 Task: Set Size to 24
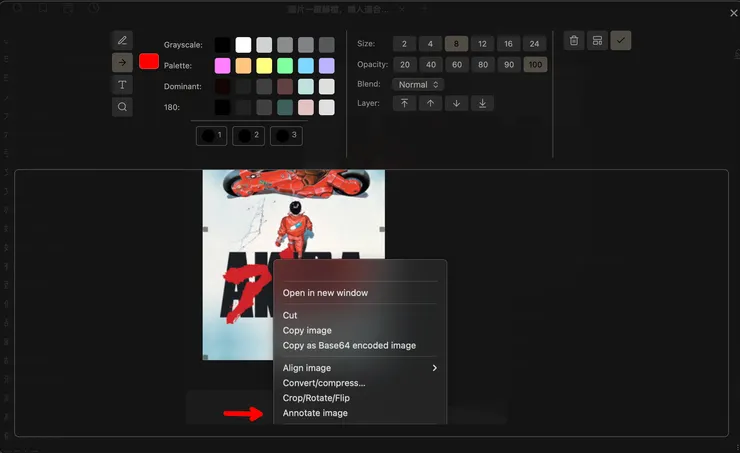pos(534,44)
